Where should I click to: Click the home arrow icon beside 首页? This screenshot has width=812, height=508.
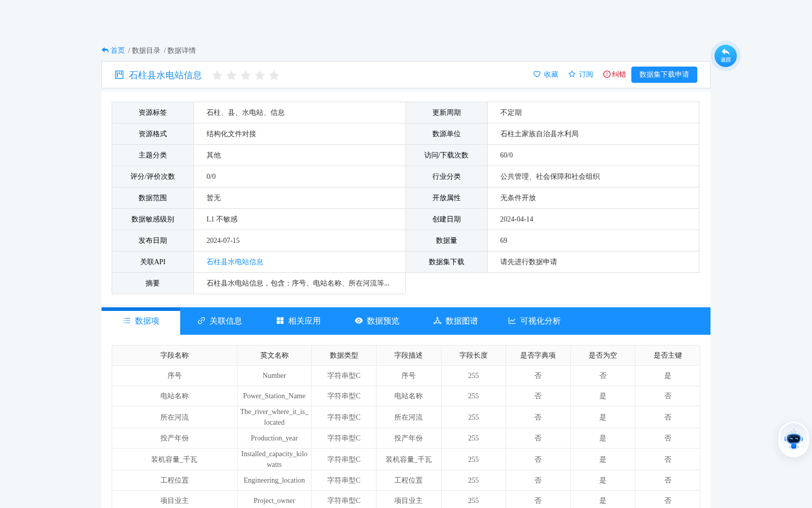click(105, 50)
